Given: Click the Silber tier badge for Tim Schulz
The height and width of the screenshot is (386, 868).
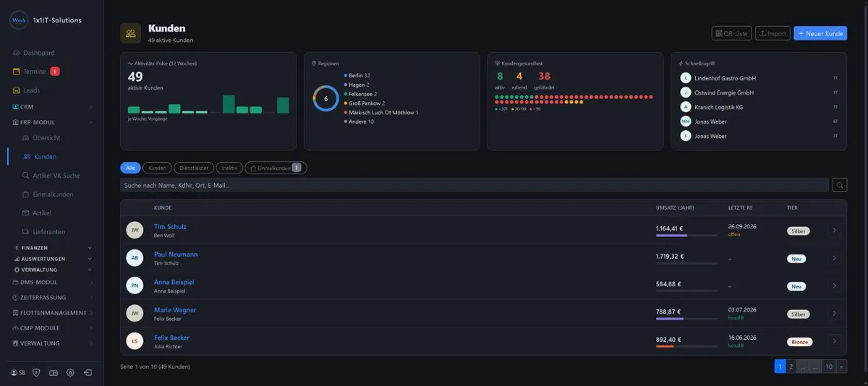Looking at the screenshot, I should pos(799,231).
